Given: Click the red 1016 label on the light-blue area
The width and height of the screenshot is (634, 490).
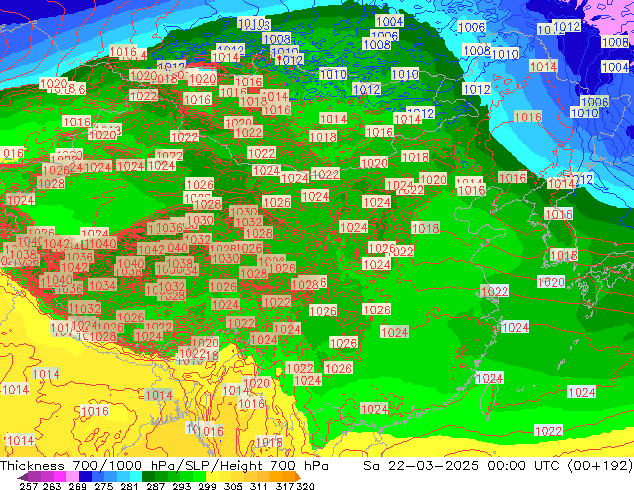Looking at the screenshot, I should click(x=528, y=117).
